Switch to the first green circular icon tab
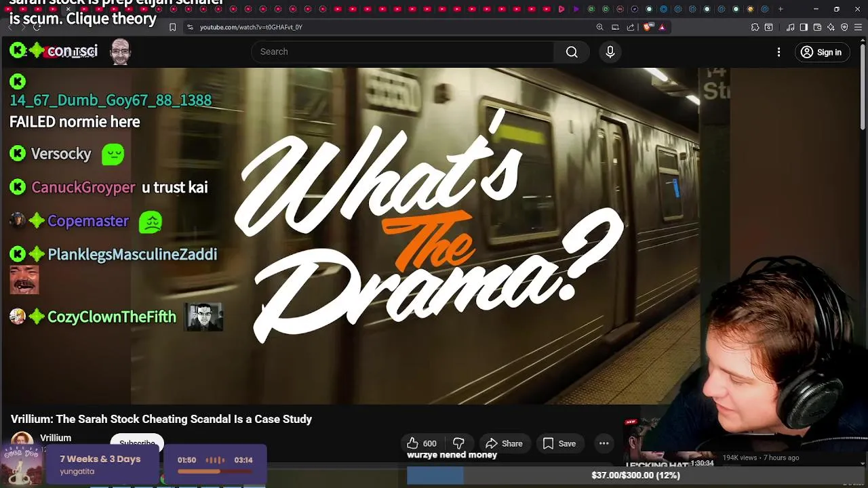The width and height of the screenshot is (868, 488). coord(591,9)
